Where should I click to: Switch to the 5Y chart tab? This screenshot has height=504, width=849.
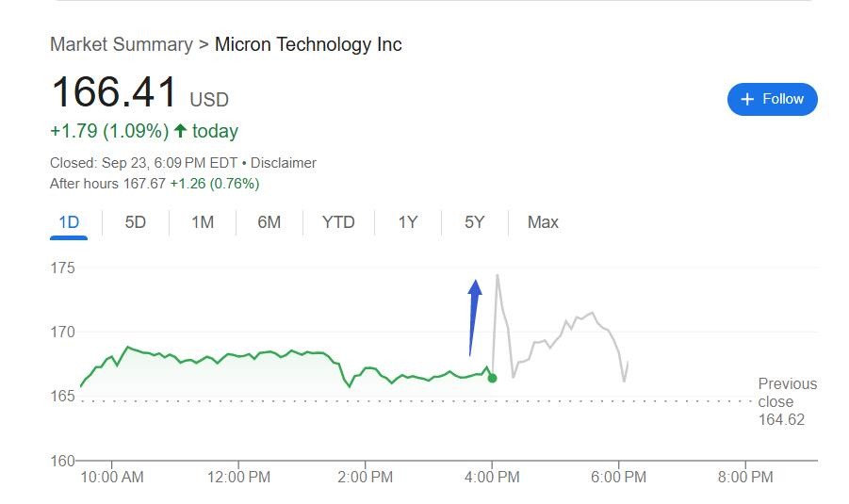(474, 222)
